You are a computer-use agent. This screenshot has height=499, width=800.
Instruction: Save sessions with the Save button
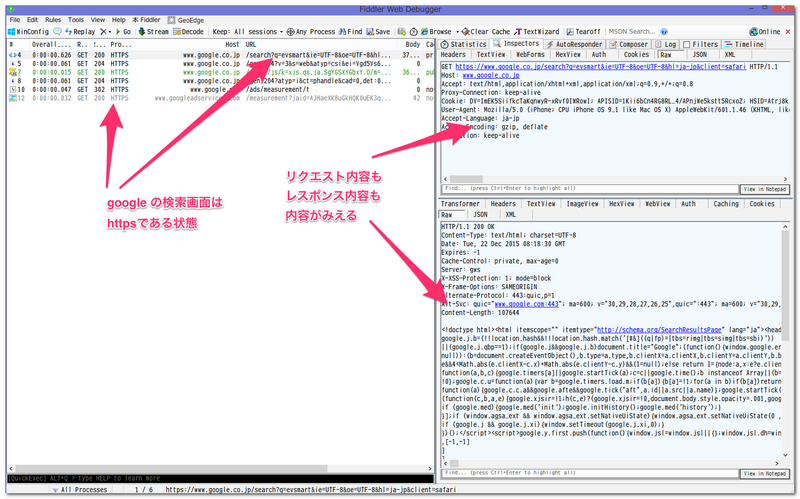[x=378, y=32]
